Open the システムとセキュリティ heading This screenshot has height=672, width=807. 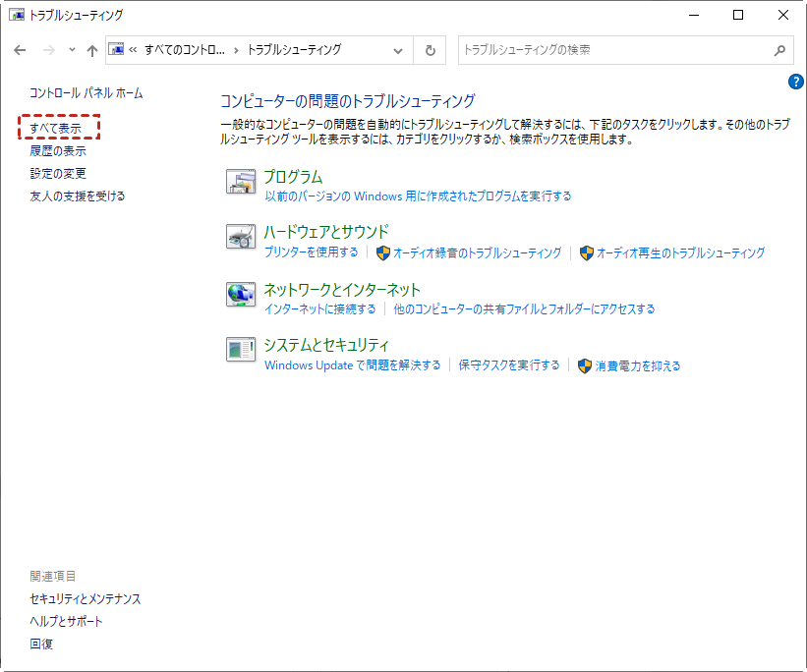[326, 345]
